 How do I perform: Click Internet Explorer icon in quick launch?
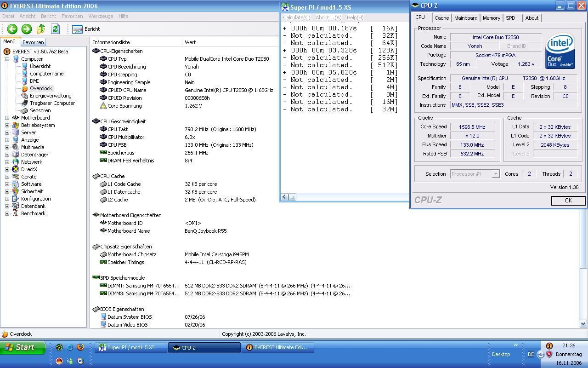click(70, 347)
